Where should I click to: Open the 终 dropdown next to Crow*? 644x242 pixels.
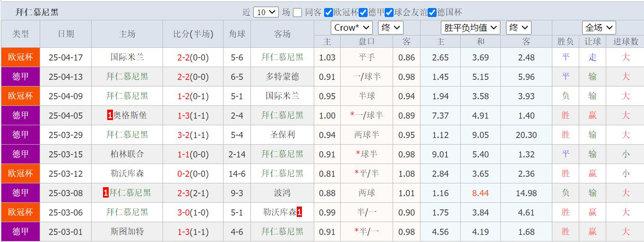click(391, 28)
